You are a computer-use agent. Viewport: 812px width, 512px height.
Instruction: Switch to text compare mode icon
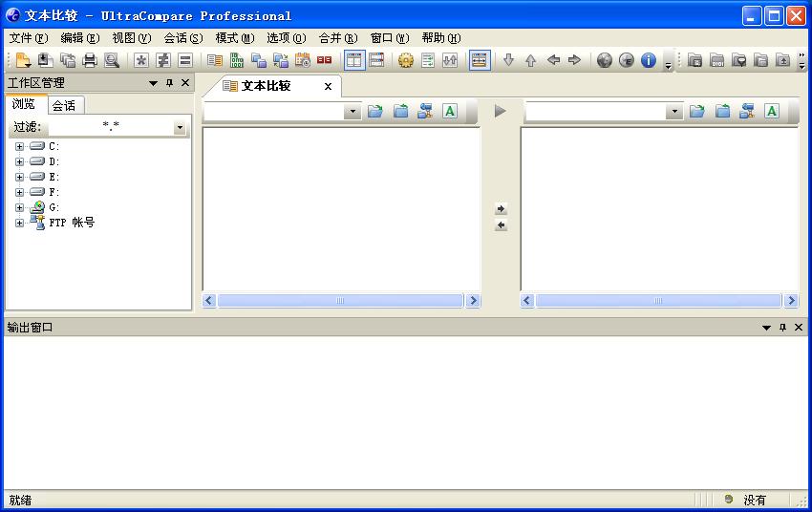coord(214,60)
